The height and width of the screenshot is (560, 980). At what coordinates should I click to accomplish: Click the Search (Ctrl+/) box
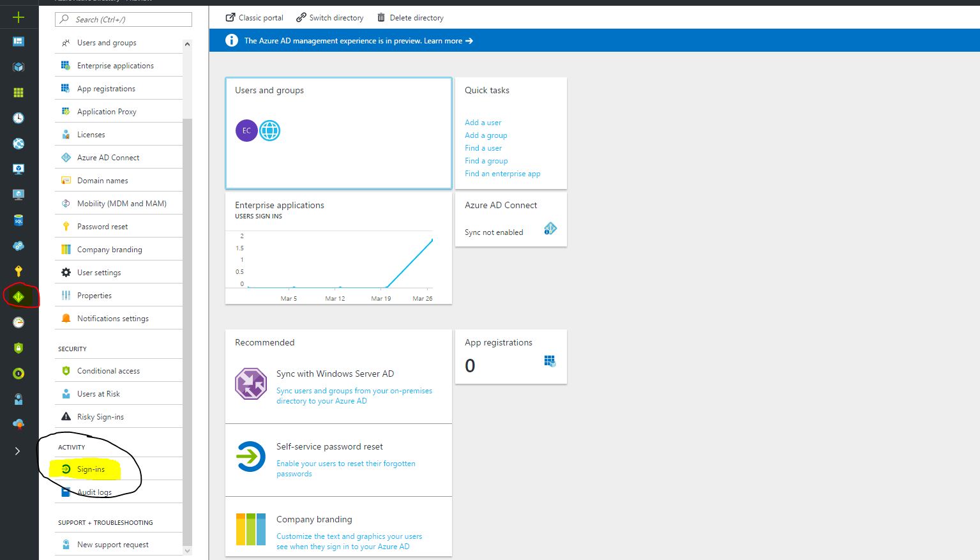pos(123,19)
